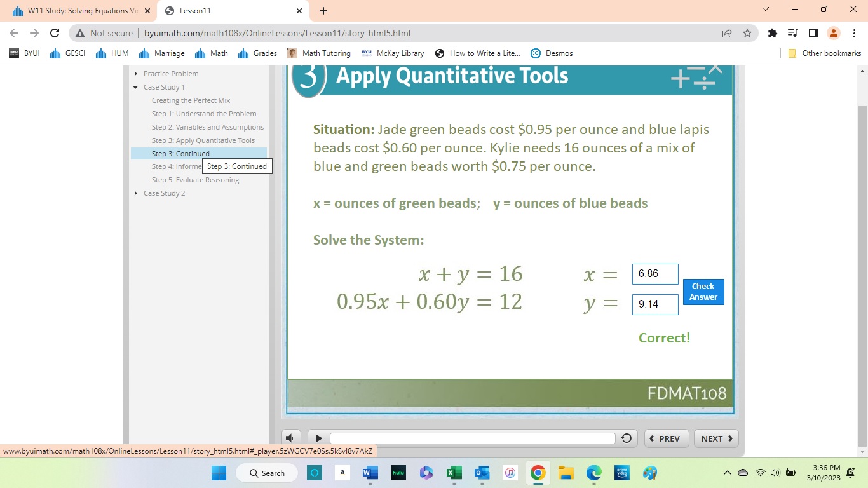Open Excel from the taskbar
Screen dimensions: 868x488
click(454, 473)
